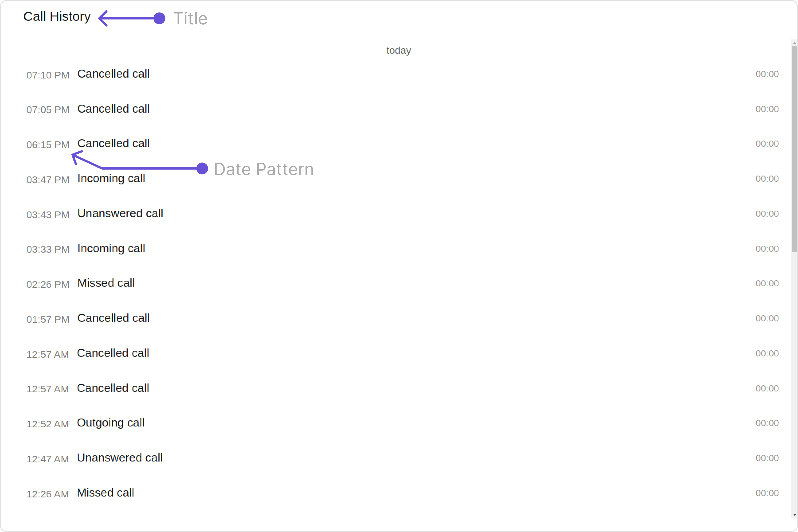Open the 02:26 PM Missed call entry
The height and width of the screenshot is (532, 798).
402,283
